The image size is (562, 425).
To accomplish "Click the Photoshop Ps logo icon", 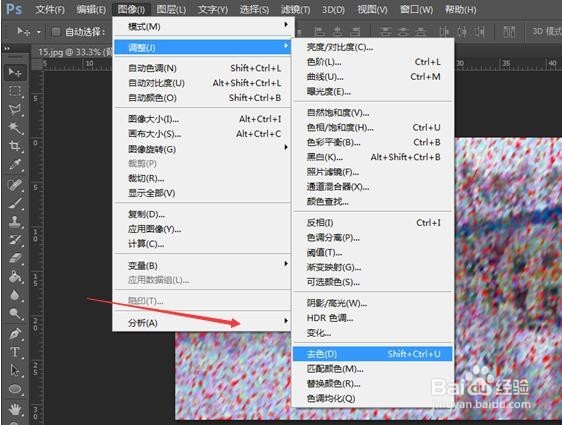I will pyautogui.click(x=14, y=9).
